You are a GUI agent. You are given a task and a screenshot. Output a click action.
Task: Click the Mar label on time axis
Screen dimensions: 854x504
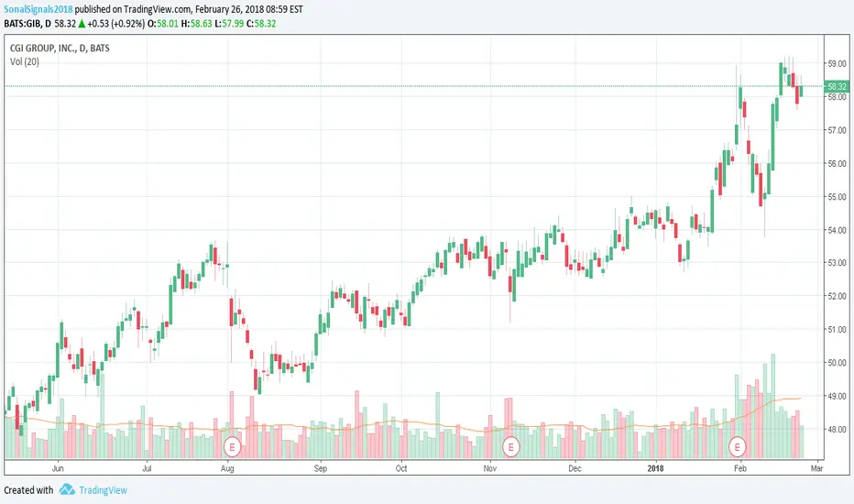(816, 468)
